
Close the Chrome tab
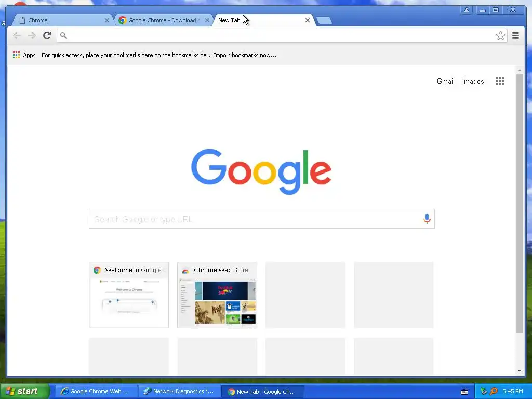(x=107, y=20)
